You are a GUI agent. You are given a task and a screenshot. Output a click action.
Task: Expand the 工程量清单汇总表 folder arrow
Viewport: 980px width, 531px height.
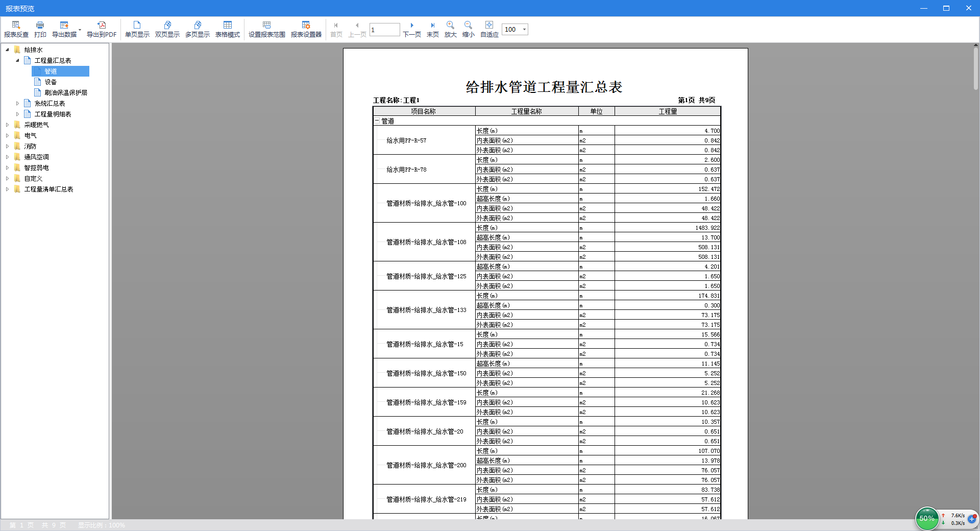pos(7,189)
